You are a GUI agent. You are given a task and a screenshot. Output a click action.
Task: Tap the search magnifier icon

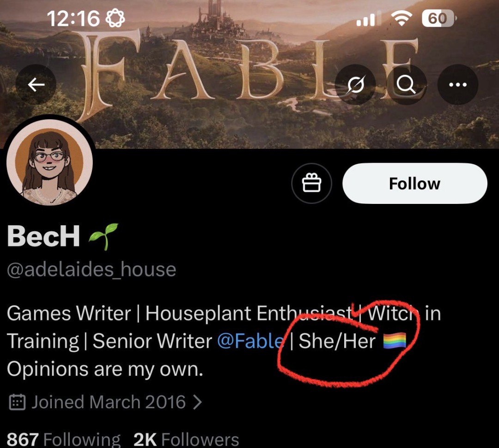click(x=406, y=84)
